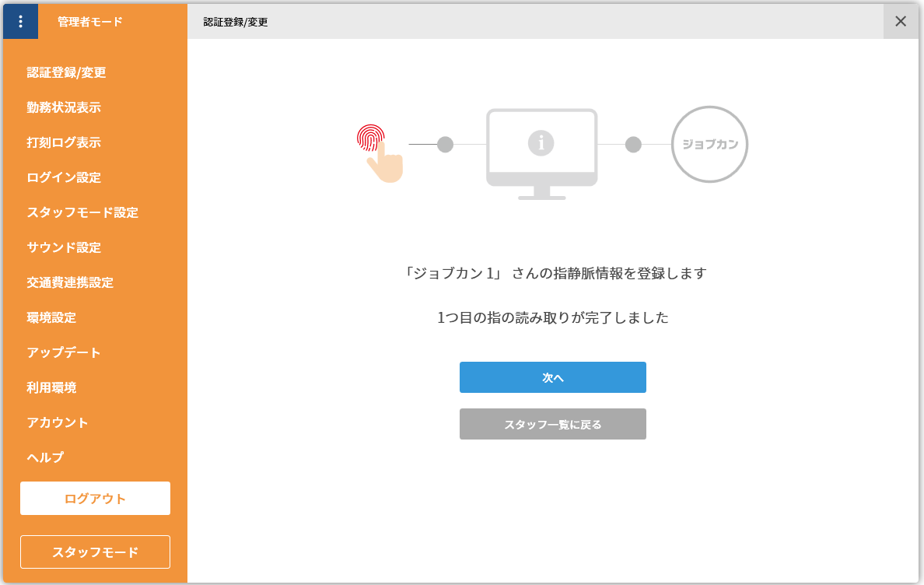924x585 pixels.
Task: Click the 認証登録/変更 title bar text
Action: point(236,22)
